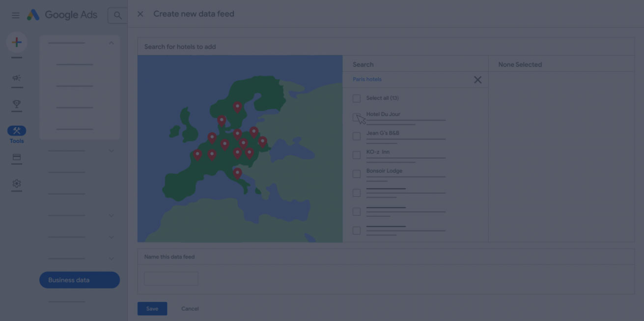The height and width of the screenshot is (321, 644).
Task: Click the Cancel button
Action: [x=190, y=309]
